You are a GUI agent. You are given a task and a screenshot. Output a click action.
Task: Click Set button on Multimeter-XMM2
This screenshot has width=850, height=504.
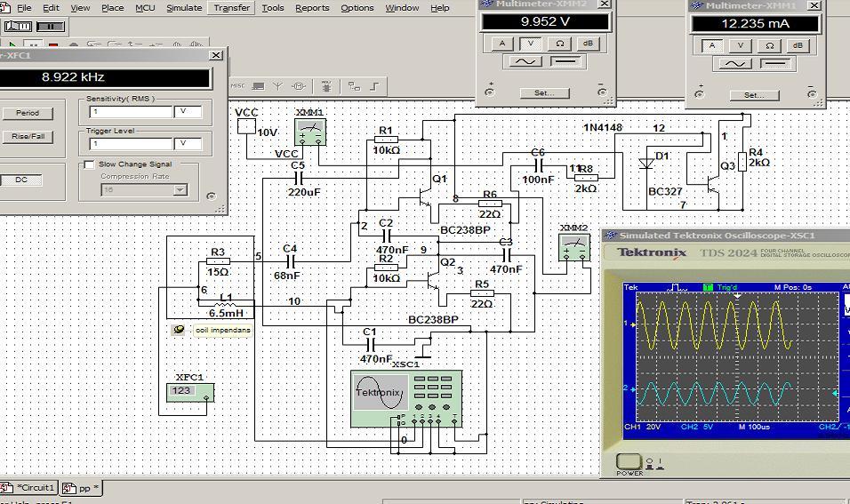pyautogui.click(x=544, y=92)
